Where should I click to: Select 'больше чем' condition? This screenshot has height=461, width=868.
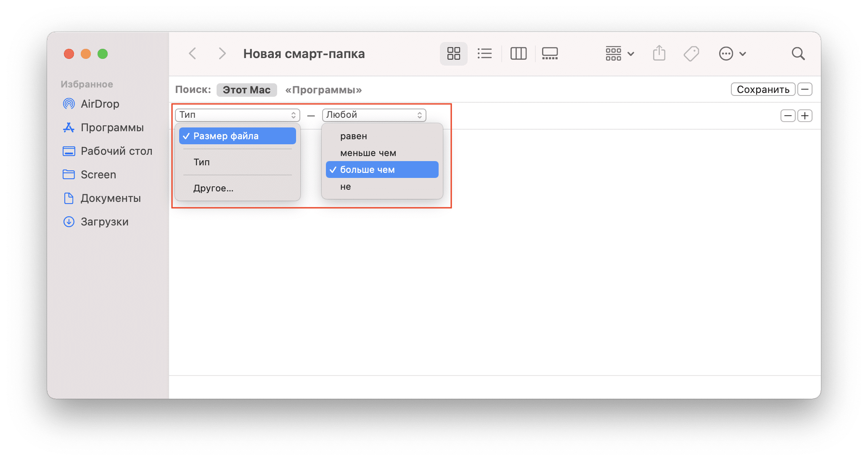point(381,170)
